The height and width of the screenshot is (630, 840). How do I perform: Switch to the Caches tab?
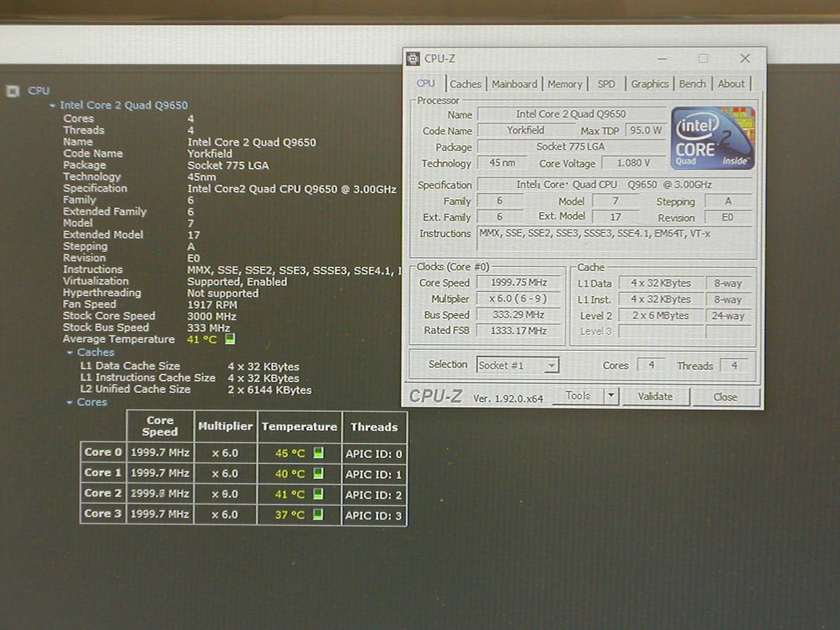pos(465,84)
